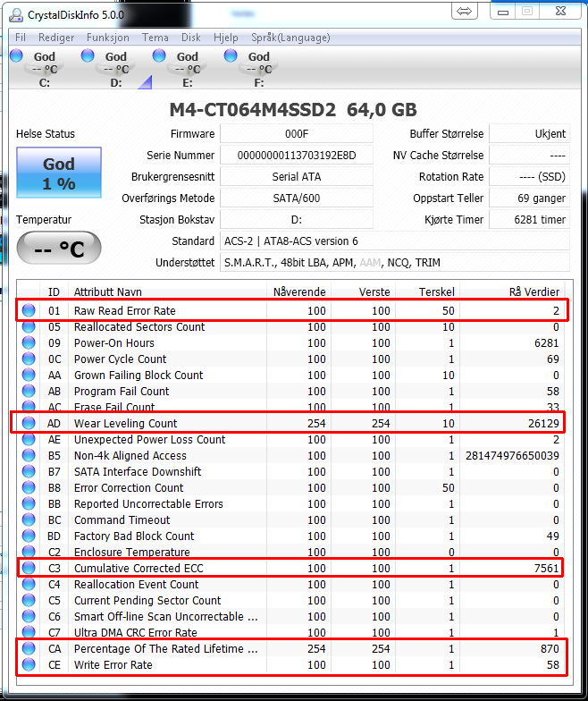Click the temperature -- °C indicator
Screen dimensions: 588x701
[59, 249]
